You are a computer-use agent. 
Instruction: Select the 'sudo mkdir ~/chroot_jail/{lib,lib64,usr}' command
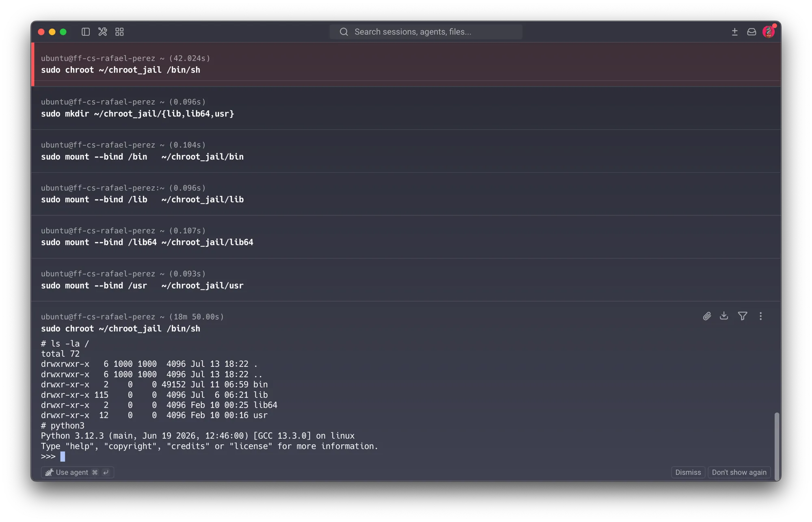click(x=137, y=114)
